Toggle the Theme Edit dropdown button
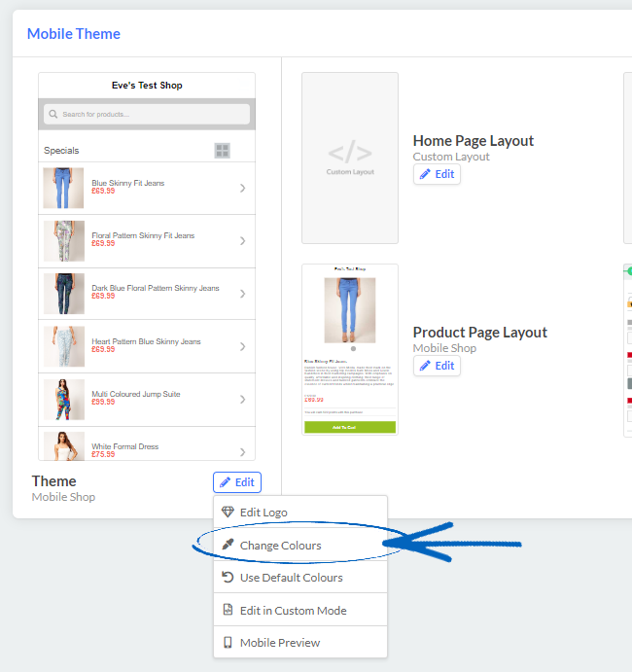Image resolution: width=632 pixels, height=672 pixels. pos(237,482)
